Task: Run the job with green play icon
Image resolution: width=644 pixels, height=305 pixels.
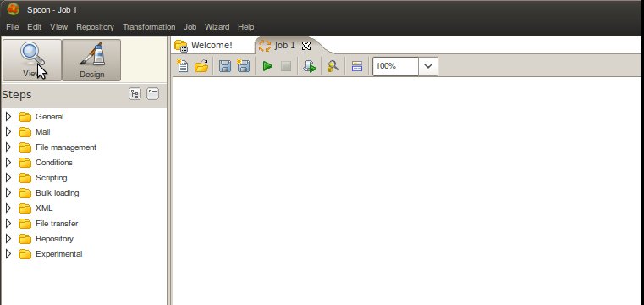Action: pyautogui.click(x=267, y=66)
